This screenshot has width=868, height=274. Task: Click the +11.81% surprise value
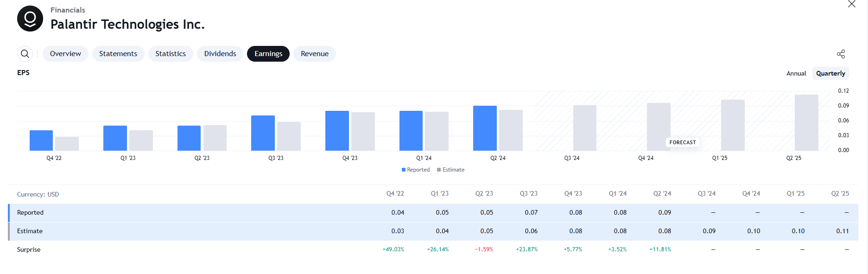click(660, 249)
